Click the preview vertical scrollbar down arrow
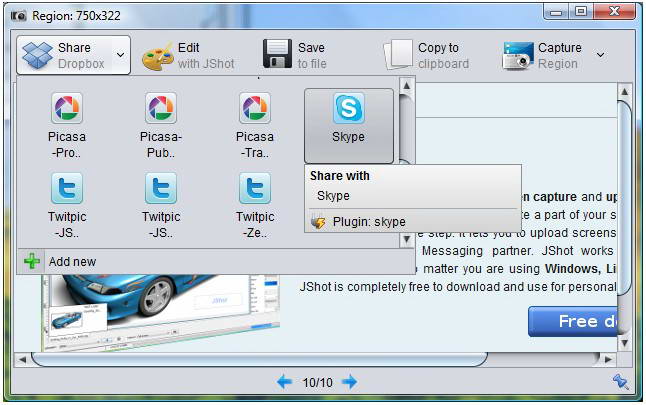Viewport: 646px width, 405px height. coord(625,343)
